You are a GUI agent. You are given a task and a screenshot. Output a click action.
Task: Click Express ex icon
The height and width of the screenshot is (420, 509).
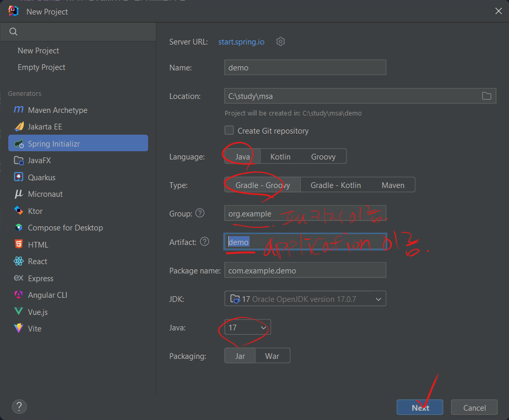click(19, 278)
